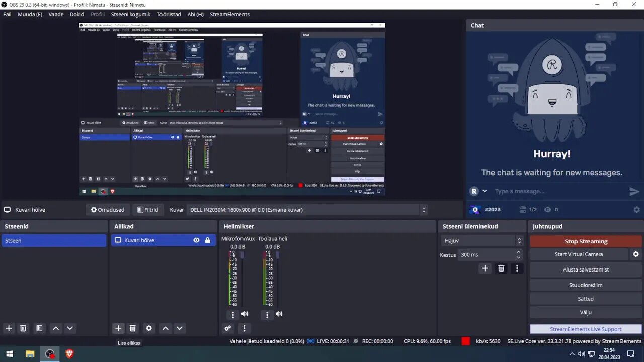This screenshot has width=644, height=362.
Task: Click the Brave browser taskbar icon
Action: tap(69, 354)
